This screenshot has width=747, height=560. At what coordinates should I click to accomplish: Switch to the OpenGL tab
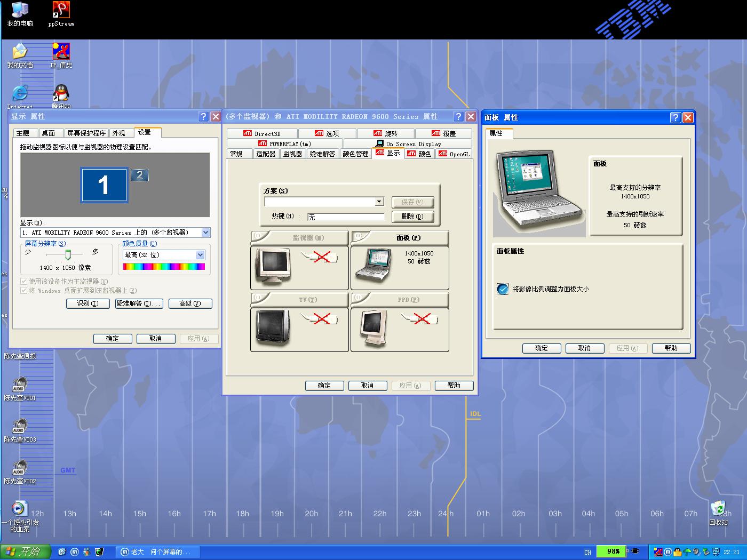coord(455,154)
